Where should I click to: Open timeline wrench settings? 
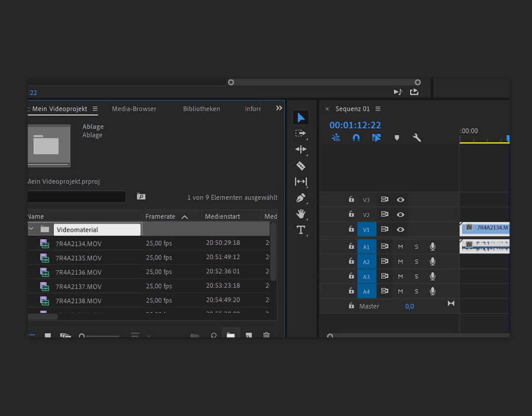pyautogui.click(x=417, y=138)
